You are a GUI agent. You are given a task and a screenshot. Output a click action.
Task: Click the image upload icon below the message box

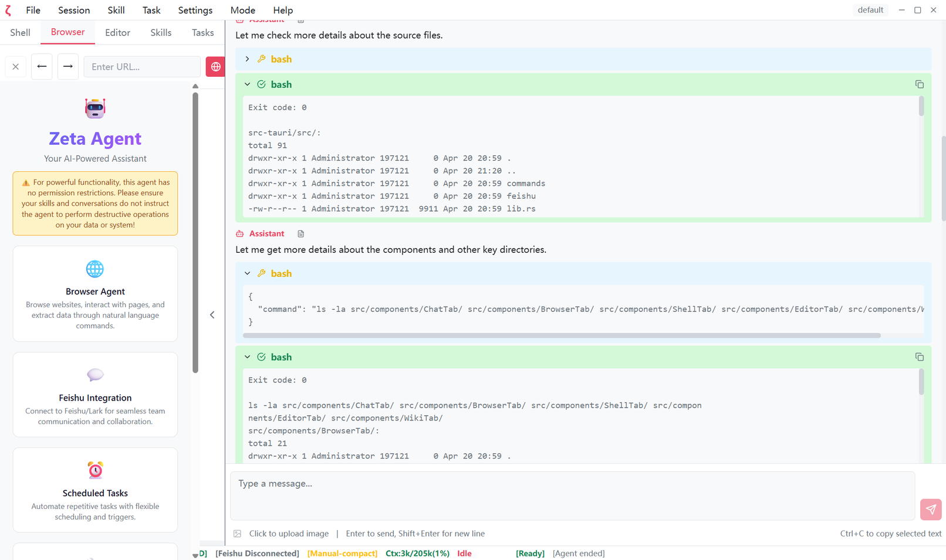[238, 534]
